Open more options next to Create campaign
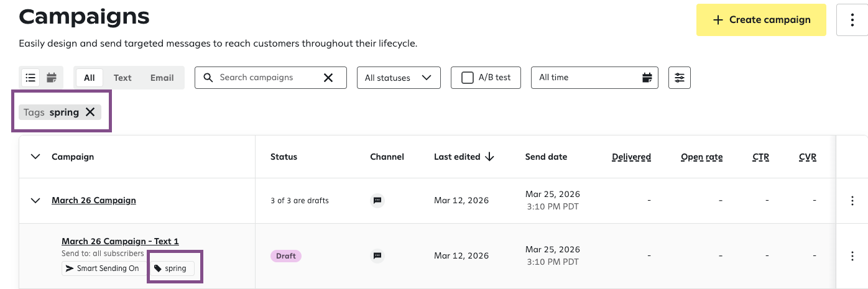 (852, 20)
